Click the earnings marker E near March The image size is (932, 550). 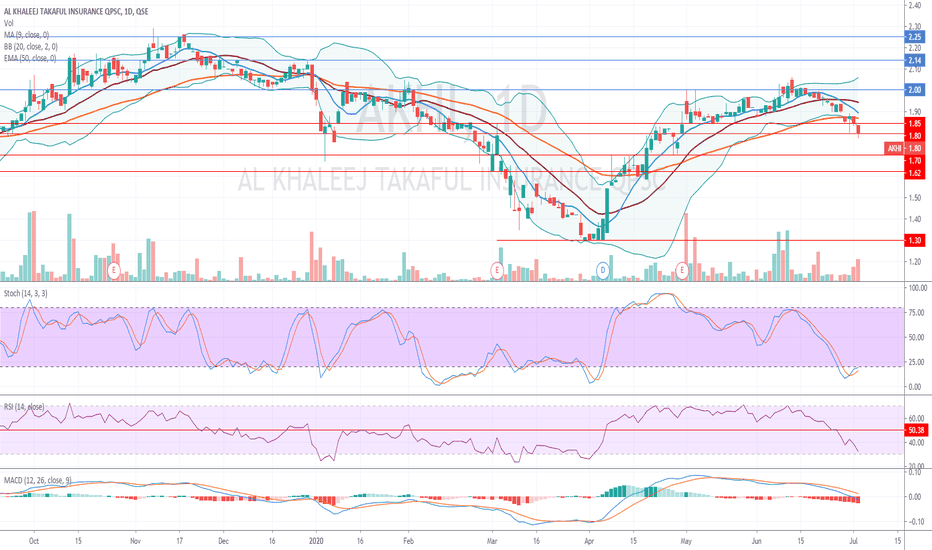pyautogui.click(x=497, y=271)
